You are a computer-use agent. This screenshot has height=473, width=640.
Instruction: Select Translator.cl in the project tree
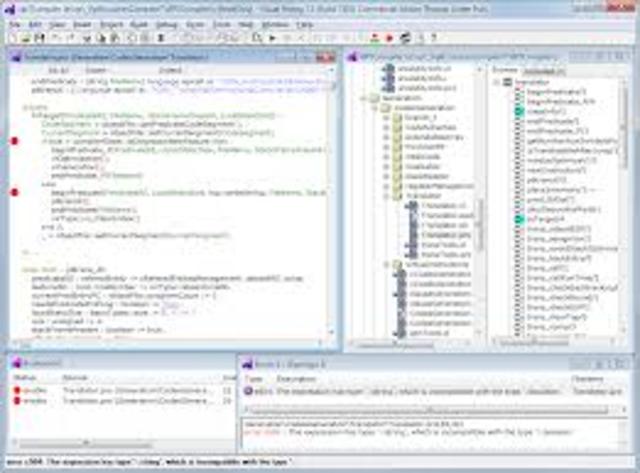tap(443, 206)
